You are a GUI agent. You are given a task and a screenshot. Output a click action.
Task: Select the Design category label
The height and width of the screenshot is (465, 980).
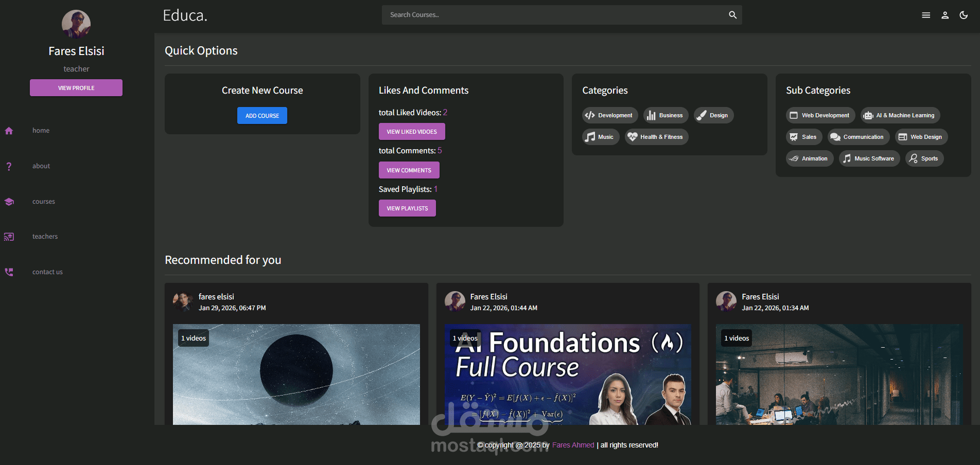(719, 115)
